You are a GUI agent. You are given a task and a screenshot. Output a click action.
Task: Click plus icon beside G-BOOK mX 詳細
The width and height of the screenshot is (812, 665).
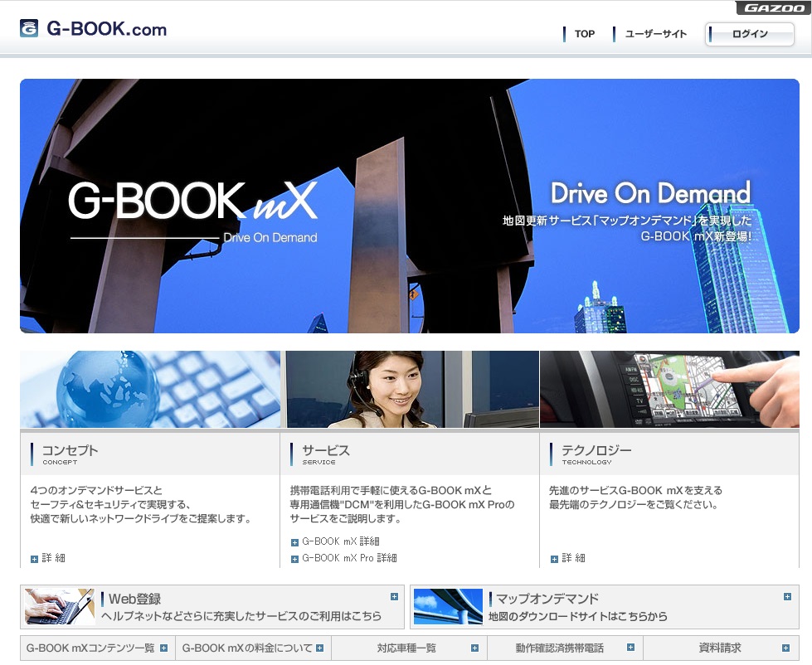[294, 542]
